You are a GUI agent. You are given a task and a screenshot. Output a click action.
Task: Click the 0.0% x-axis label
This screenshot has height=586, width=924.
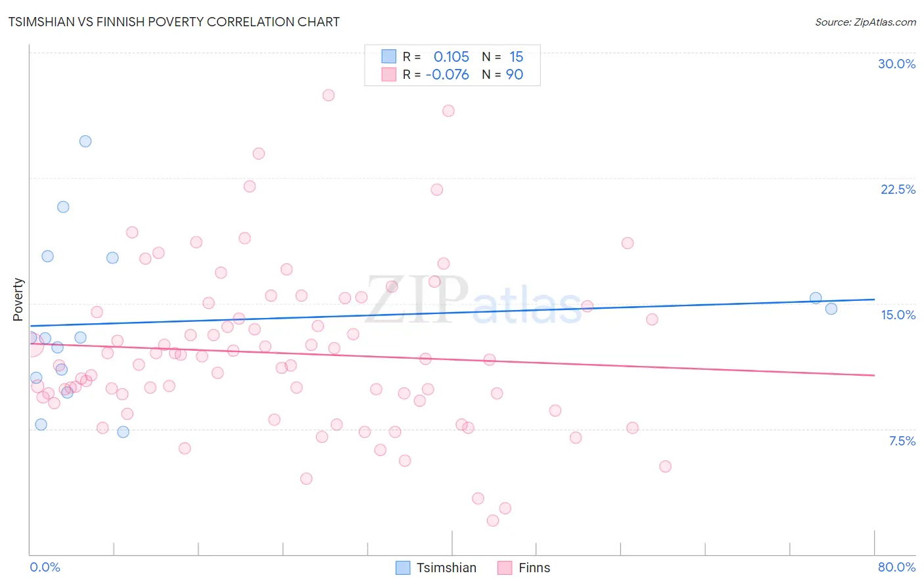(x=45, y=567)
